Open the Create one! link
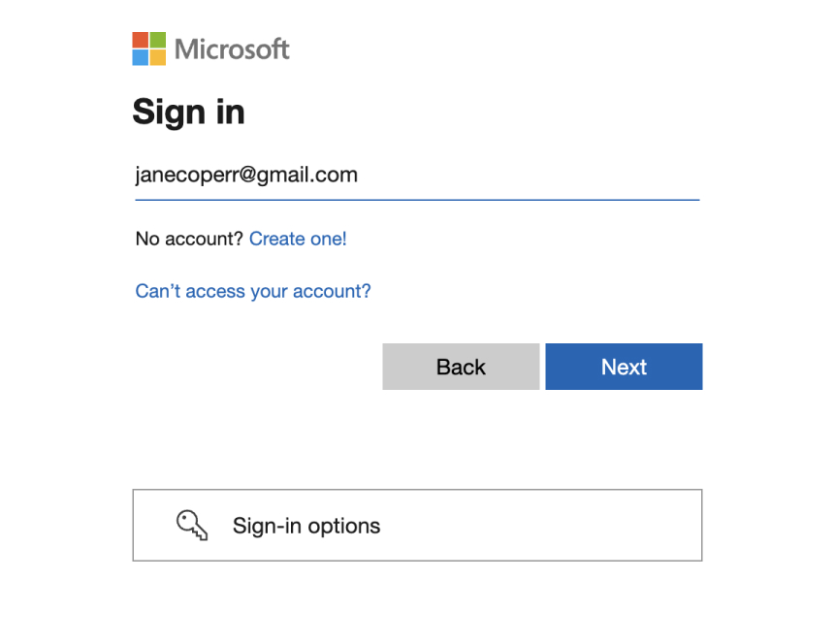The image size is (836, 644). click(298, 239)
